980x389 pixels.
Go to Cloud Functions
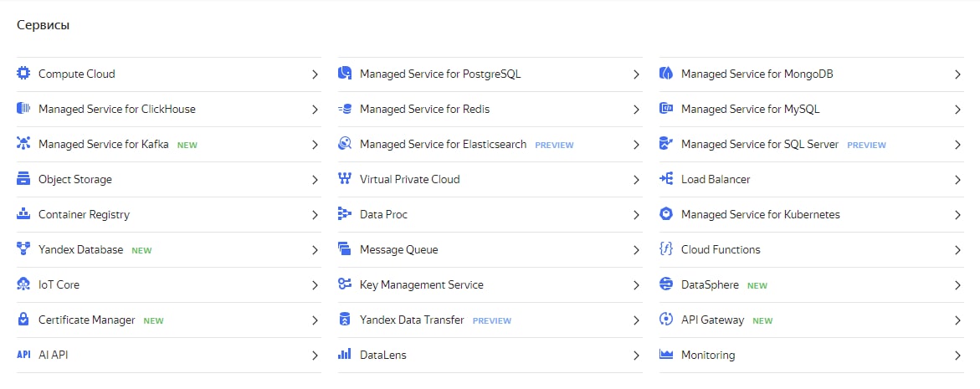coord(811,250)
